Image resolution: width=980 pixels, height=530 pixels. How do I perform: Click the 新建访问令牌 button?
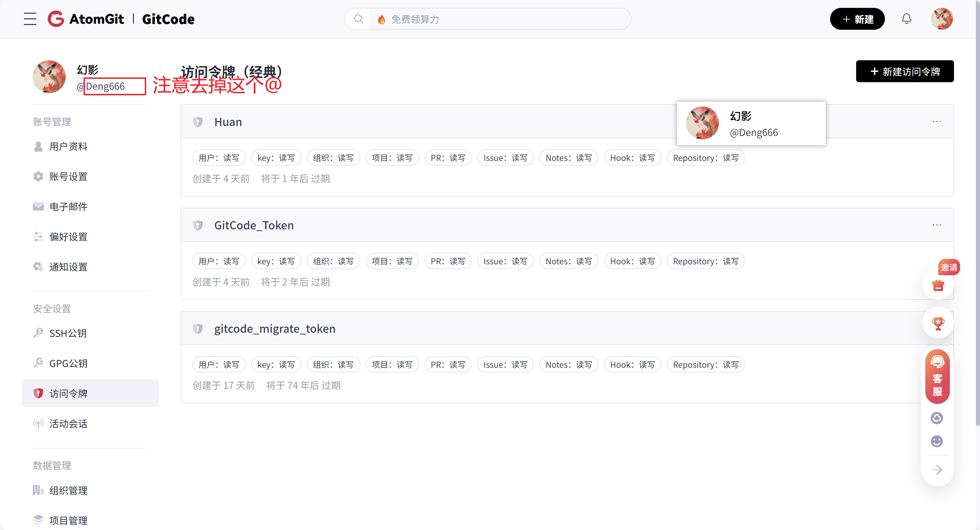click(x=905, y=71)
